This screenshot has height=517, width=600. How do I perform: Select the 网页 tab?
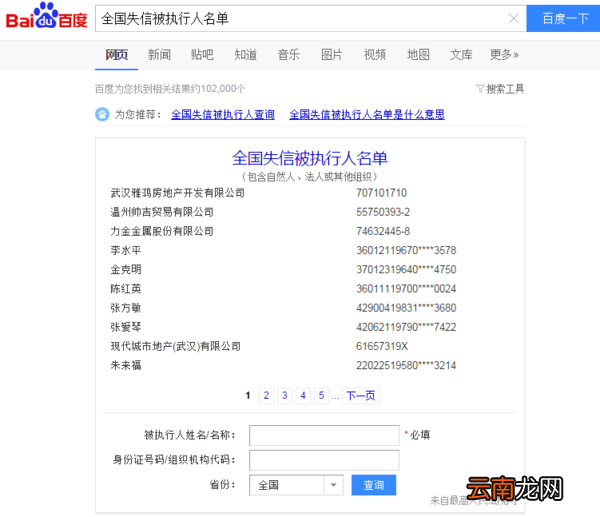(116, 55)
